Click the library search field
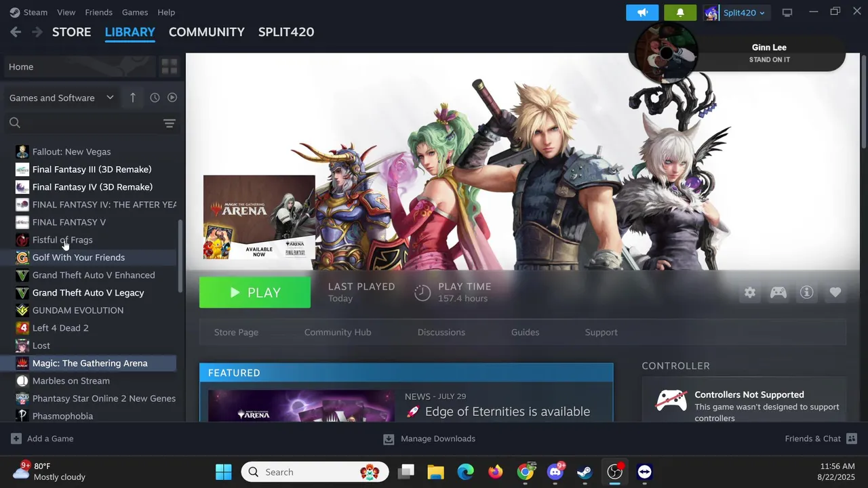Viewport: 868px width, 488px height. click(81, 123)
